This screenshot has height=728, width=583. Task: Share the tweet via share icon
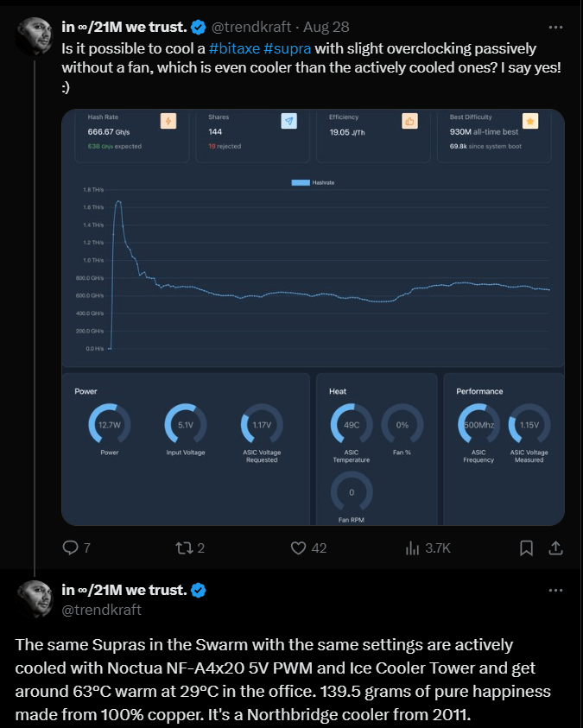tap(556, 548)
